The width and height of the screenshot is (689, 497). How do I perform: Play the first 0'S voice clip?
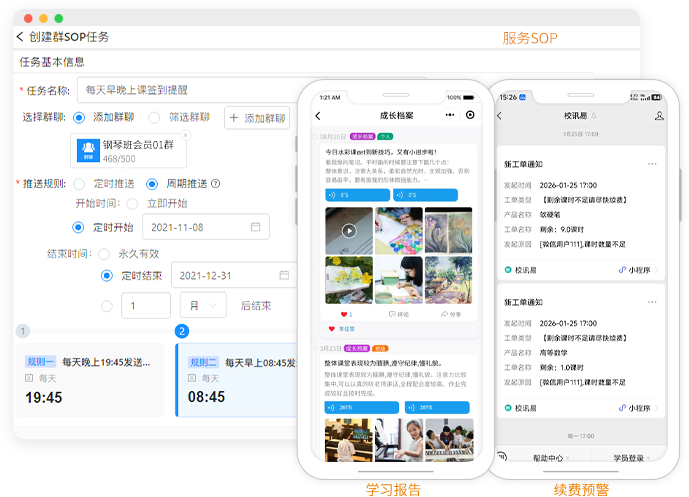pyautogui.click(x=357, y=195)
